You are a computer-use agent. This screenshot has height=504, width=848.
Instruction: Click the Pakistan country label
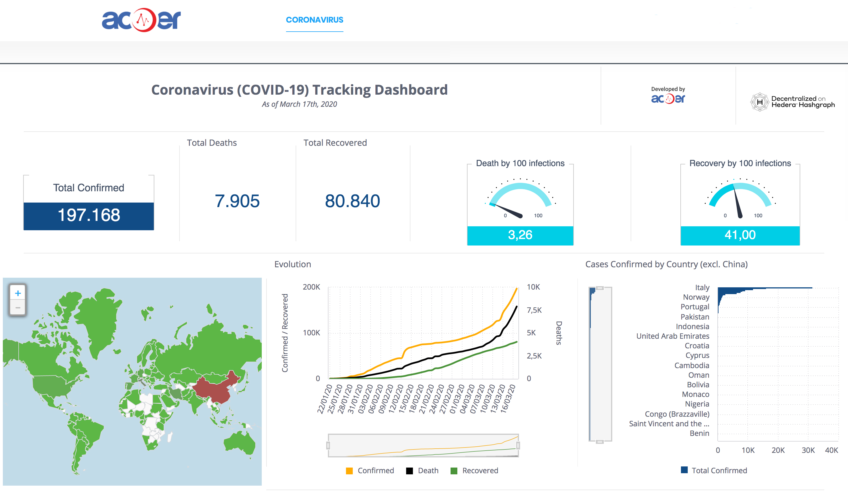click(695, 317)
